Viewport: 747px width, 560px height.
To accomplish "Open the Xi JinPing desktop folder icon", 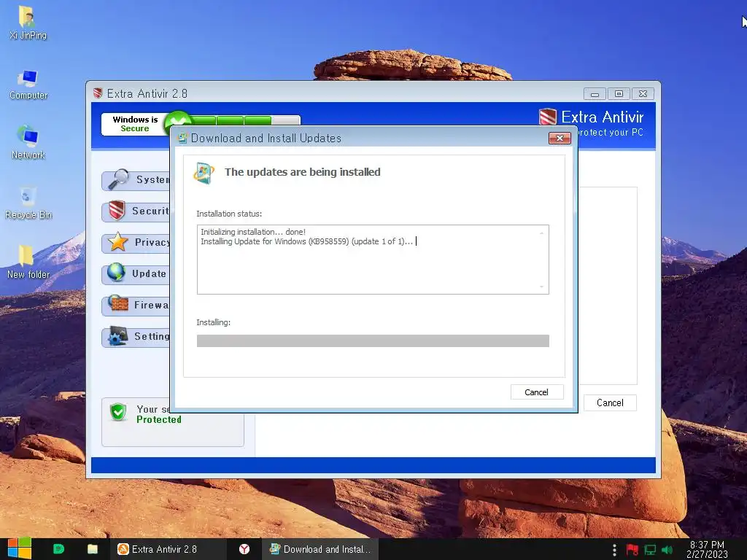I will point(28,23).
